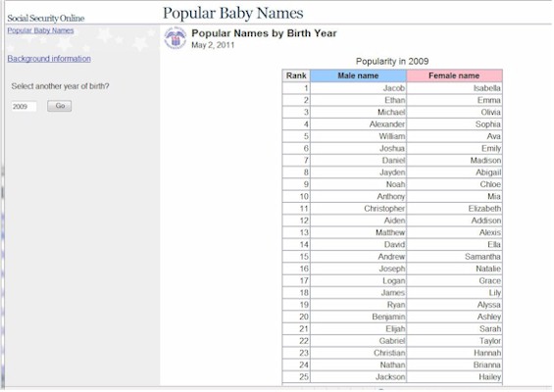Open the Popular Baby Names sidebar link
Viewport: 554px width, 392px height.
[40, 30]
